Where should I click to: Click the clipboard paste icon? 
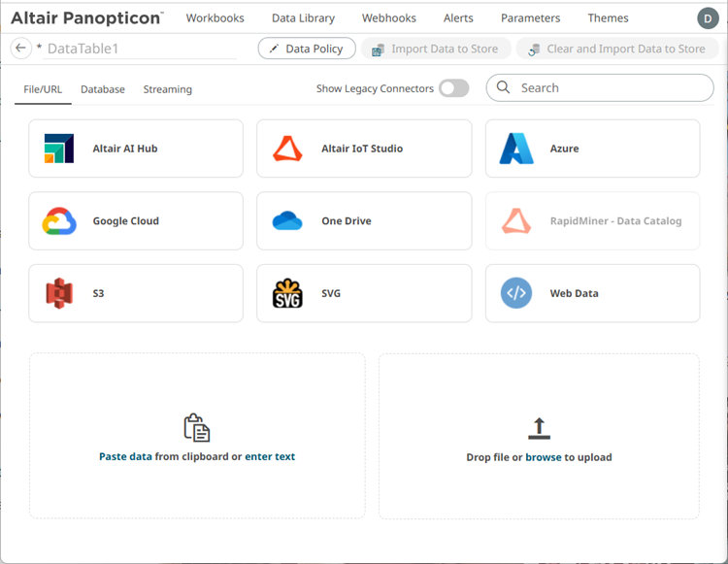197,427
